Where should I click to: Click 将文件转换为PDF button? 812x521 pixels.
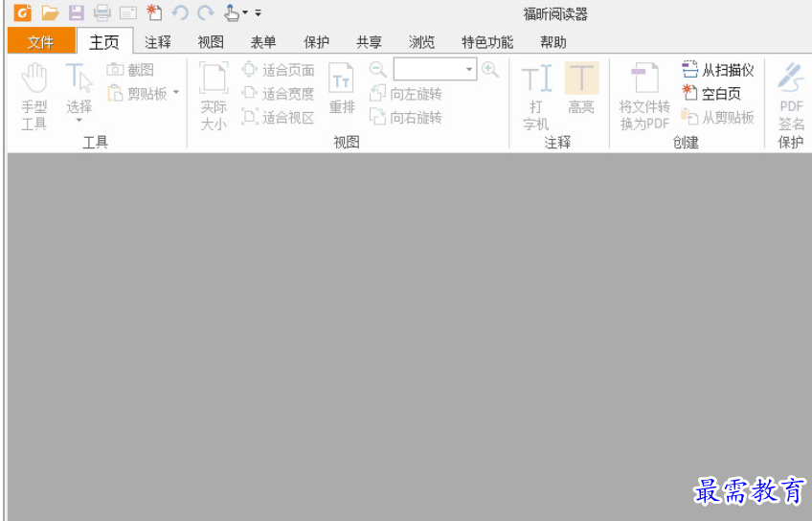(x=644, y=97)
